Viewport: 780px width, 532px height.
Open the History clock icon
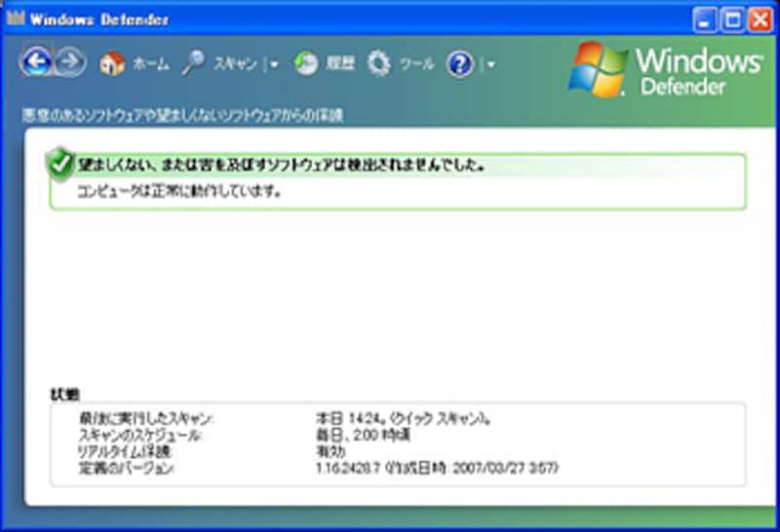point(305,63)
